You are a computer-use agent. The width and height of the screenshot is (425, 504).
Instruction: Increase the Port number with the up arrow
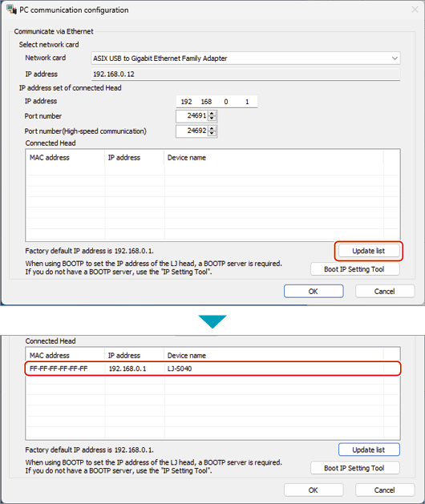212,114
